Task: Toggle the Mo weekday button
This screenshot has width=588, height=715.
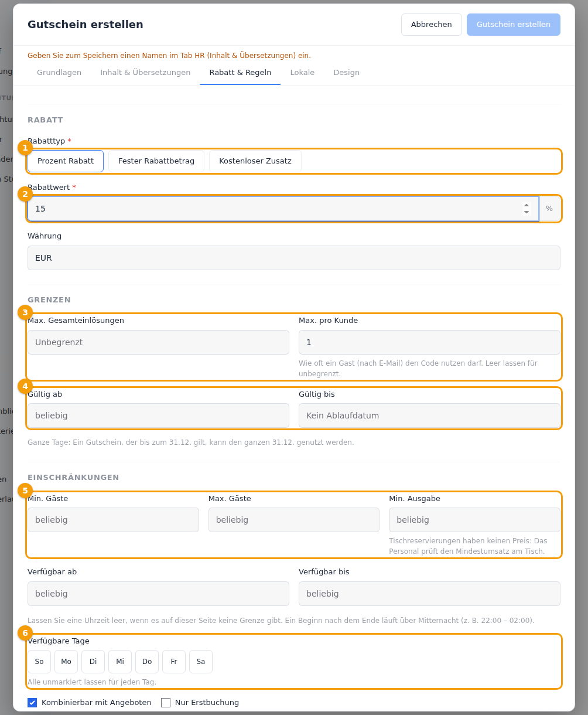Action: 66,662
